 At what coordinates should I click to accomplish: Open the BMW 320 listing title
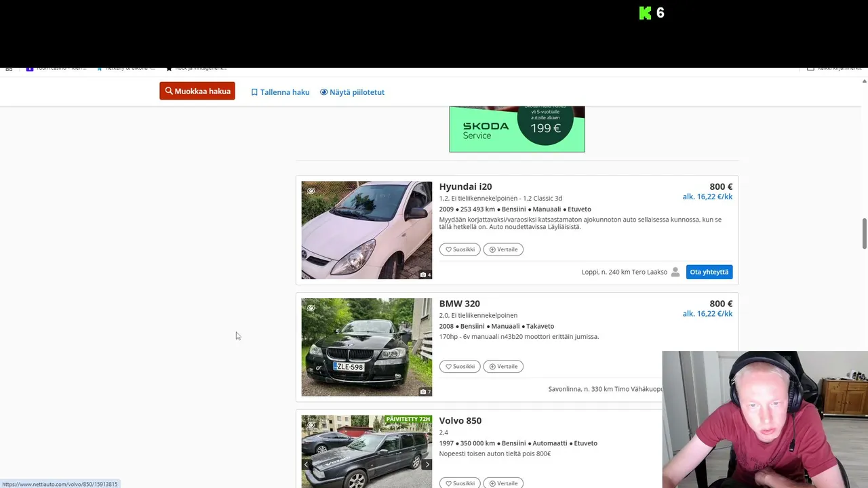click(x=460, y=304)
